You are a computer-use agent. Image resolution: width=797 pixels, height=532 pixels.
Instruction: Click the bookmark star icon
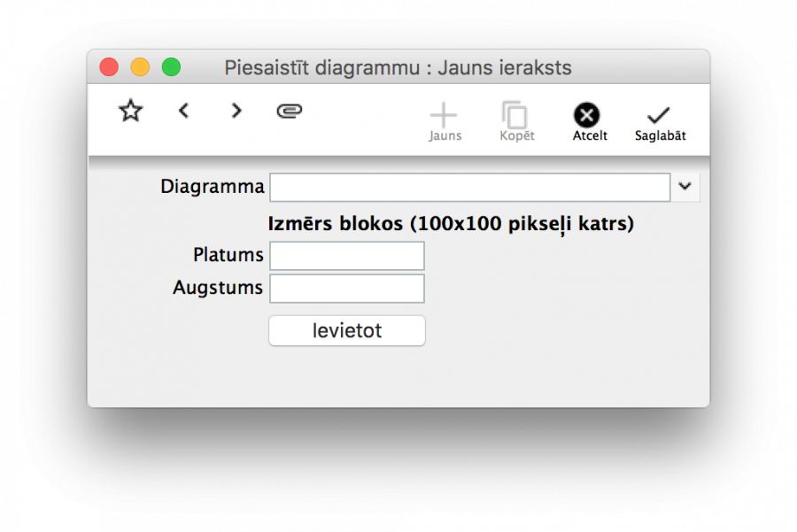point(130,111)
